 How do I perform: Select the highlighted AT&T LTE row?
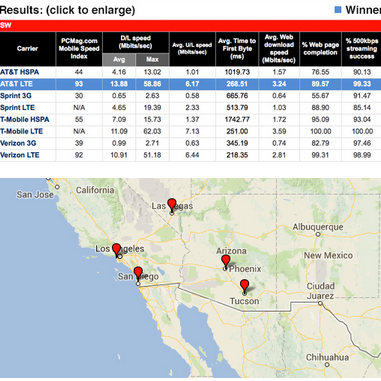(x=190, y=84)
